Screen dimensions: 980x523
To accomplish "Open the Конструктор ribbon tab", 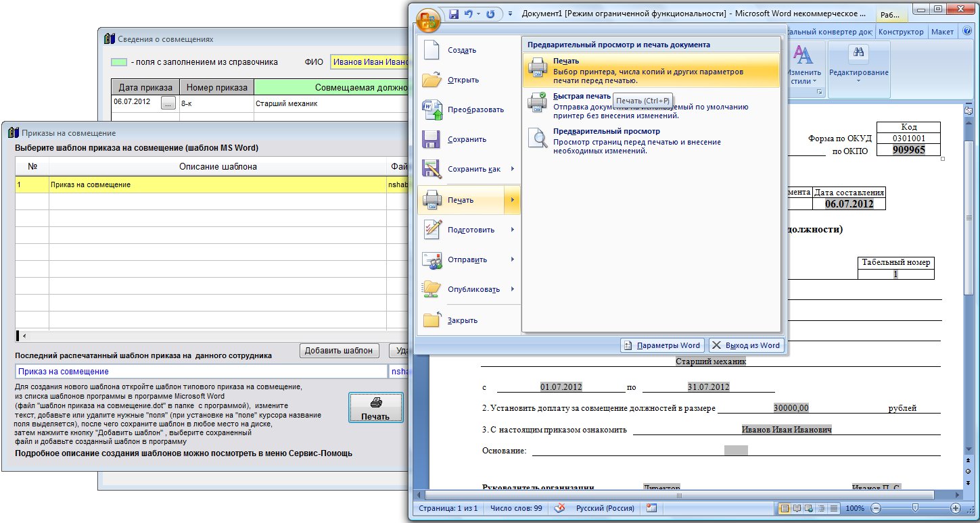I will [x=900, y=32].
